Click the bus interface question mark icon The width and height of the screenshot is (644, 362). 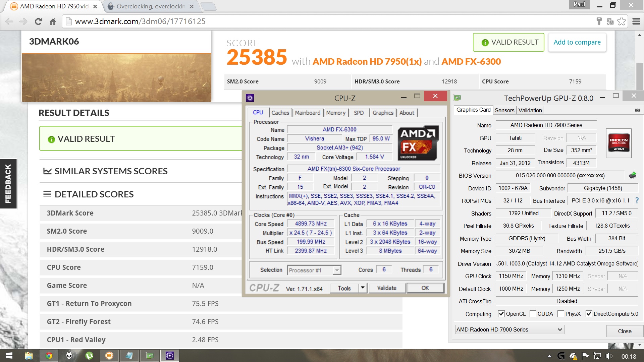[x=637, y=200]
